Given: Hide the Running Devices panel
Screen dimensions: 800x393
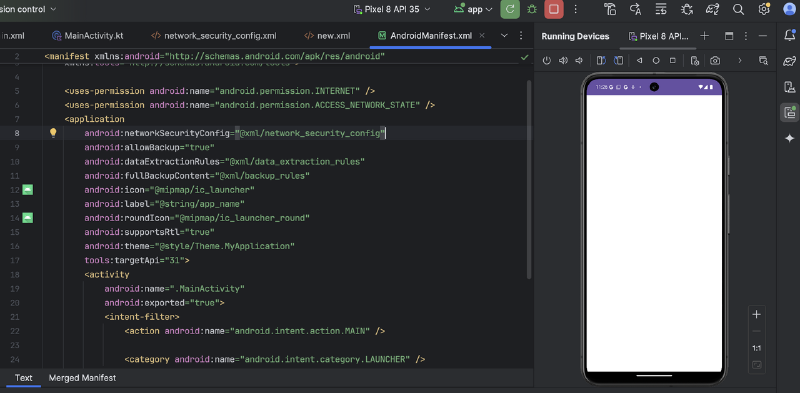Looking at the screenshot, I should click(763, 36).
